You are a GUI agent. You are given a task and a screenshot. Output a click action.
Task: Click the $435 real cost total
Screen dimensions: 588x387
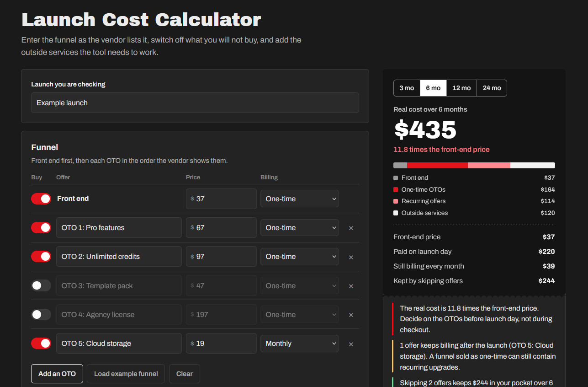pyautogui.click(x=425, y=130)
